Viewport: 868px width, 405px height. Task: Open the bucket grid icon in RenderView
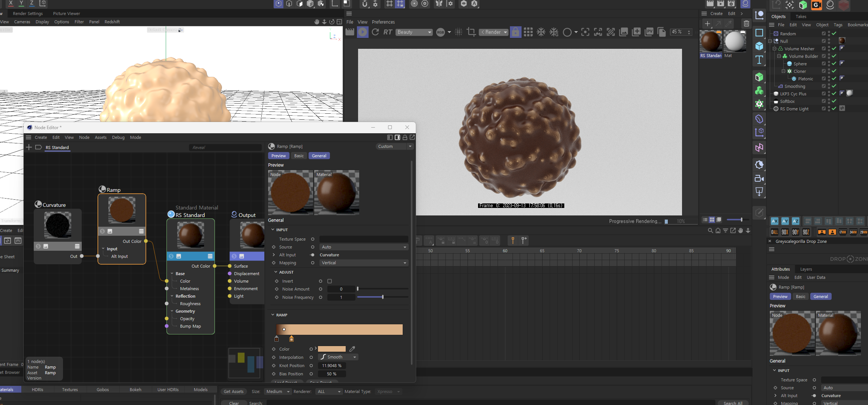pyautogui.click(x=528, y=32)
